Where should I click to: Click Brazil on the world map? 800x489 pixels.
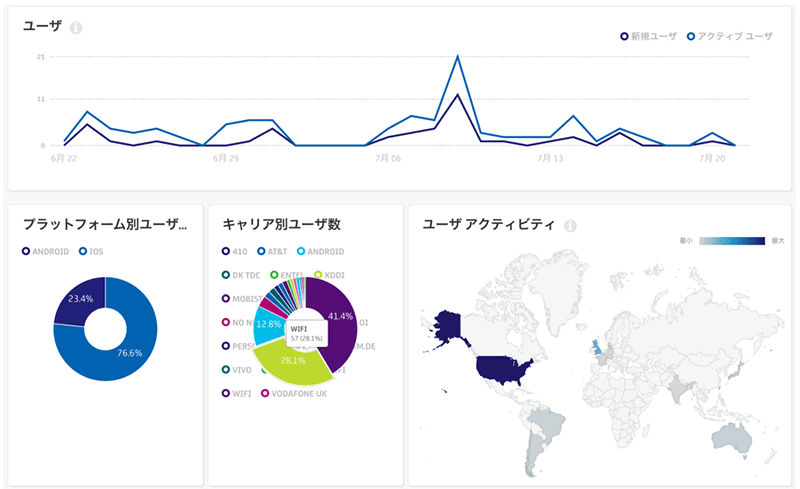(547, 423)
